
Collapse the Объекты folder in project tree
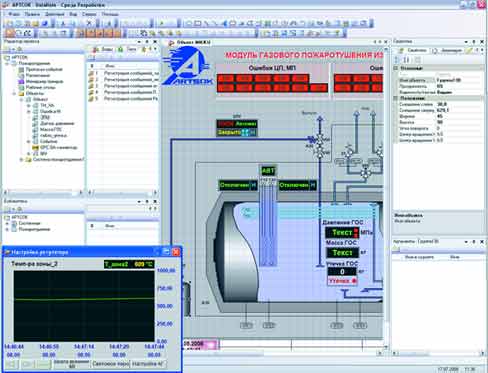click(x=15, y=94)
